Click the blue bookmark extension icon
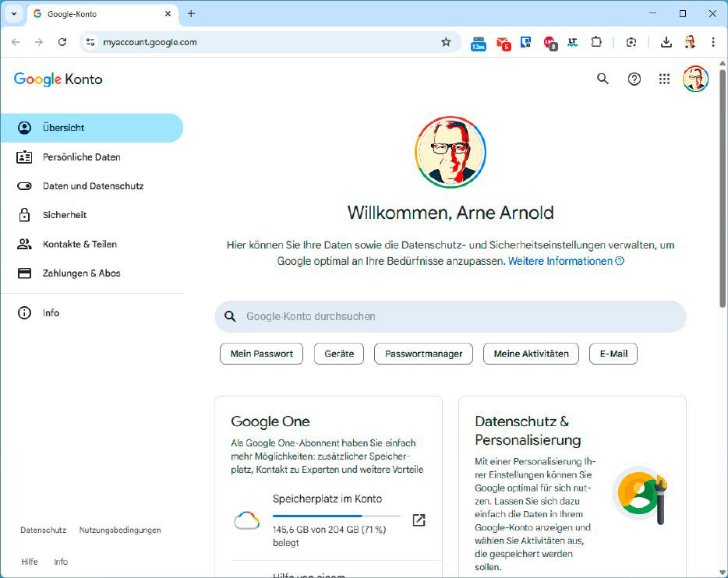728x578 pixels. 525,42
